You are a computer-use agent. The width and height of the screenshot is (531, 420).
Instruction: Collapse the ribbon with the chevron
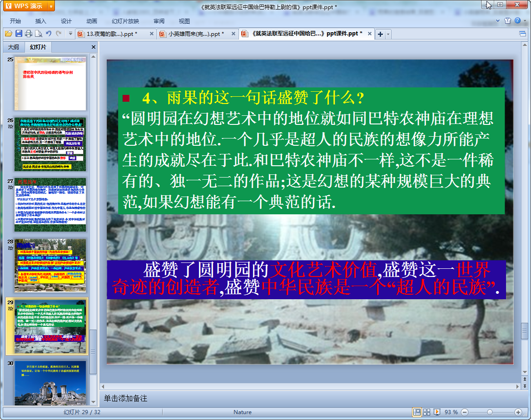pyautogui.click(x=497, y=20)
